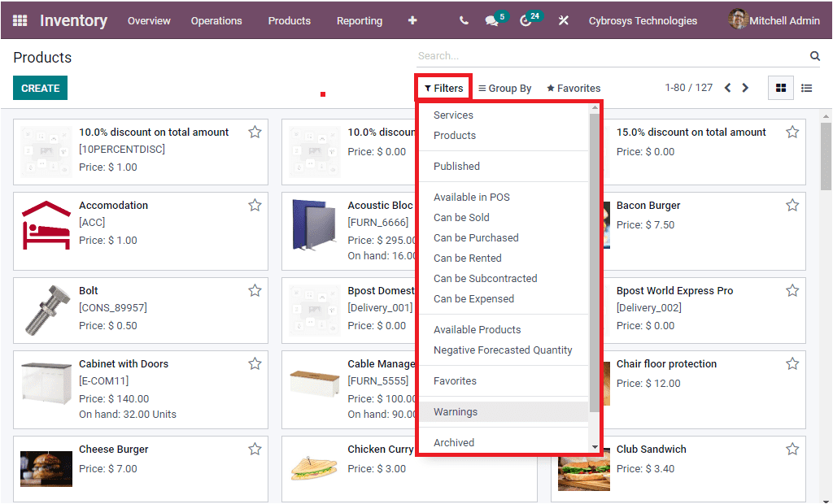
Task: Switch to kanban view
Action: click(780, 87)
